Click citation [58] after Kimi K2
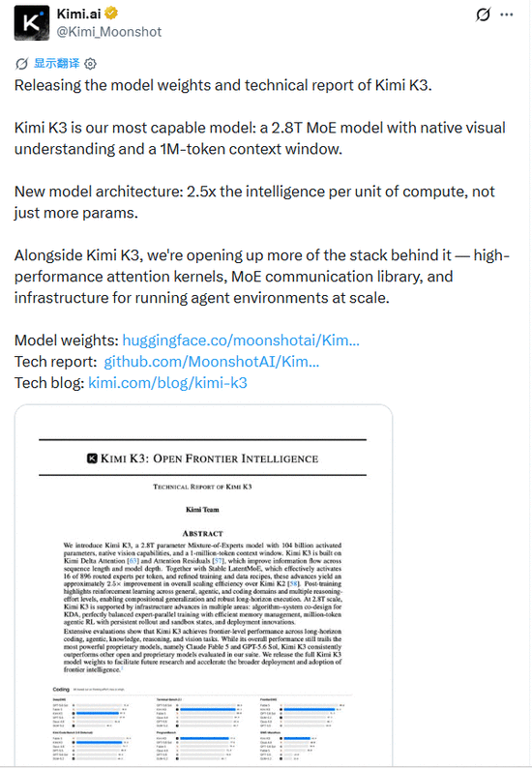This screenshot has width=532, height=769. [295, 583]
